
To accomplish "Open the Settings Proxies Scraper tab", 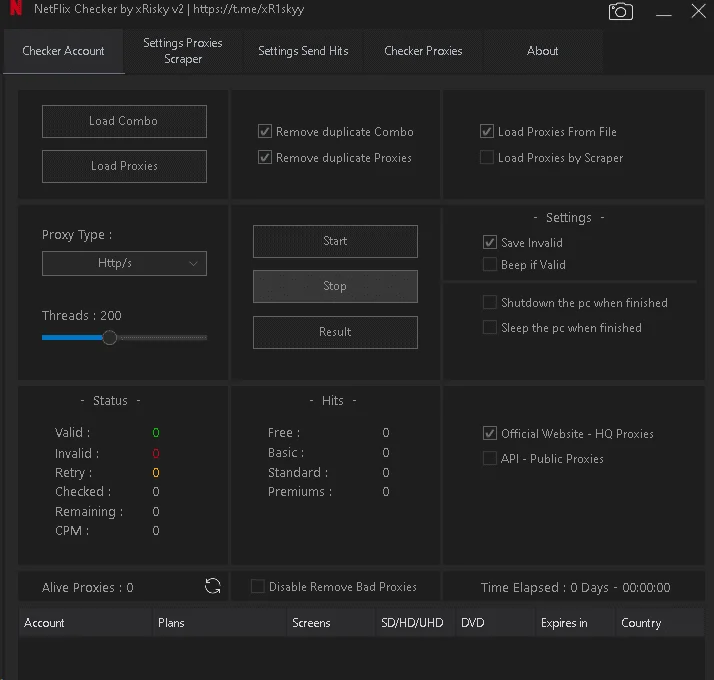I will point(183,51).
